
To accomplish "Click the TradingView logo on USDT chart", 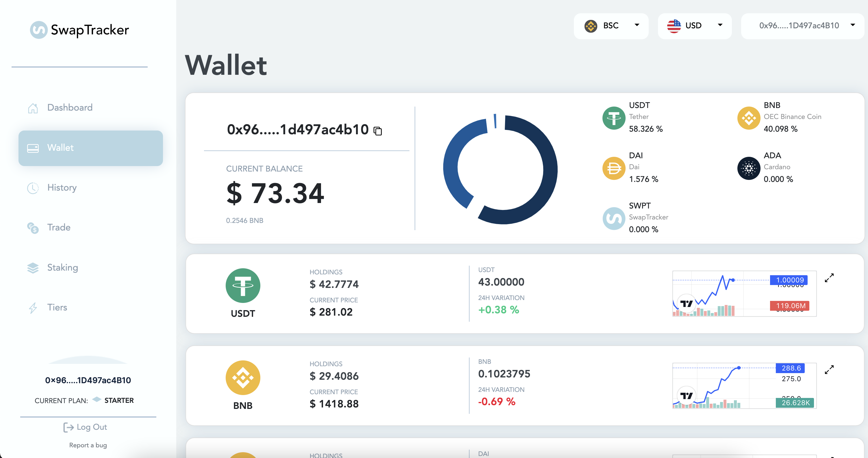I will (x=686, y=304).
